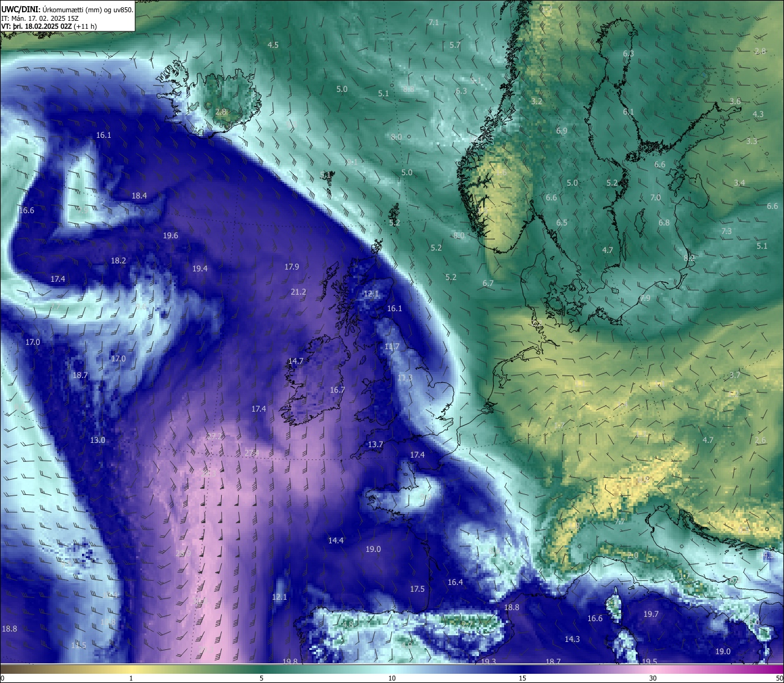784x683 pixels.
Task: Click the map value '16.4'
Action: pos(455,583)
